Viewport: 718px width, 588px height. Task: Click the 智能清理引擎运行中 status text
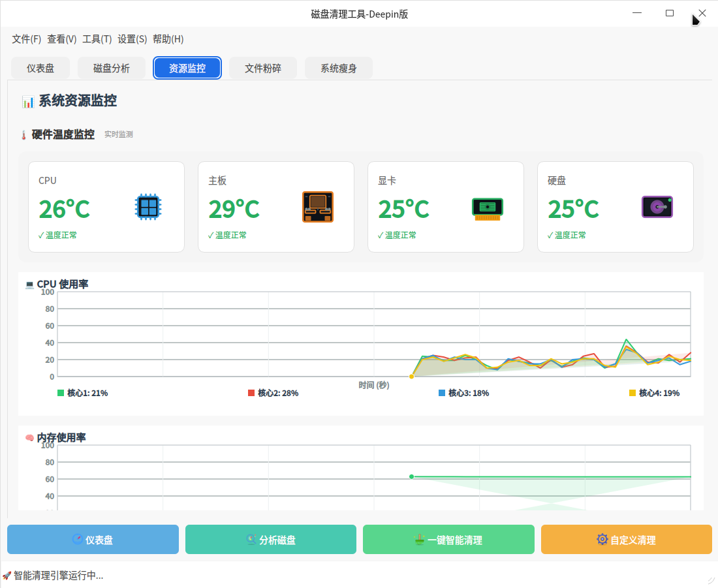click(x=59, y=576)
